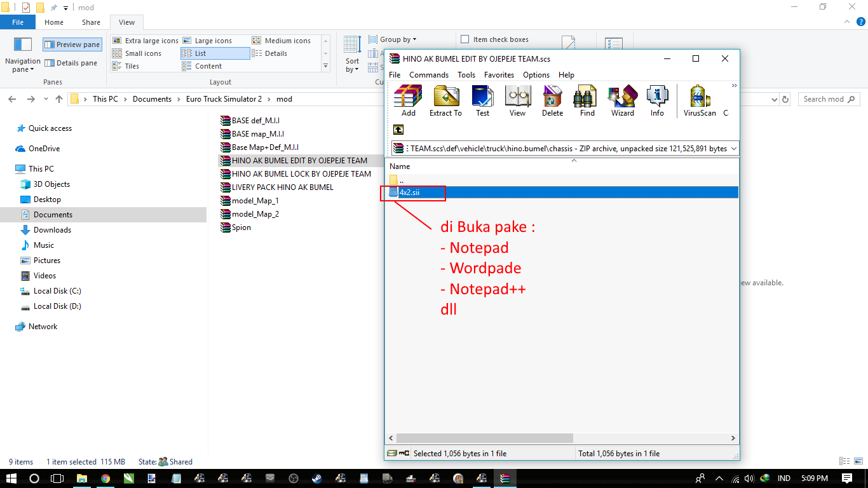Screen dimensions: 868x488
Task: Open Task View on taskbar
Action: (x=57, y=478)
